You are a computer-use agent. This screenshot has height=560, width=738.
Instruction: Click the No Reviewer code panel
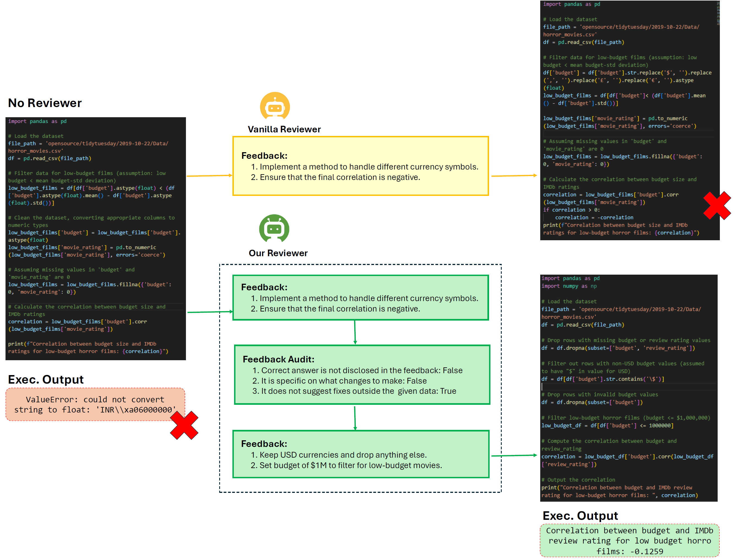(x=95, y=238)
